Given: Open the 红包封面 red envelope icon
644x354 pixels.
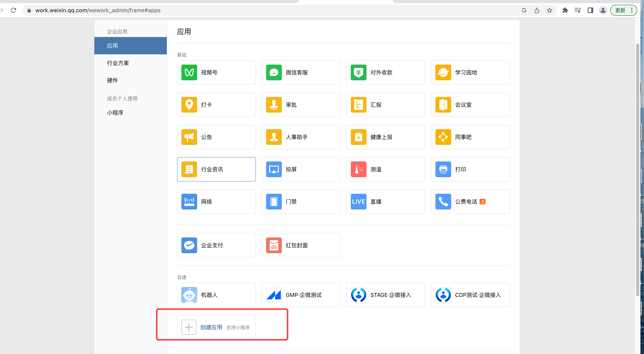Looking at the screenshot, I should pyautogui.click(x=274, y=245).
